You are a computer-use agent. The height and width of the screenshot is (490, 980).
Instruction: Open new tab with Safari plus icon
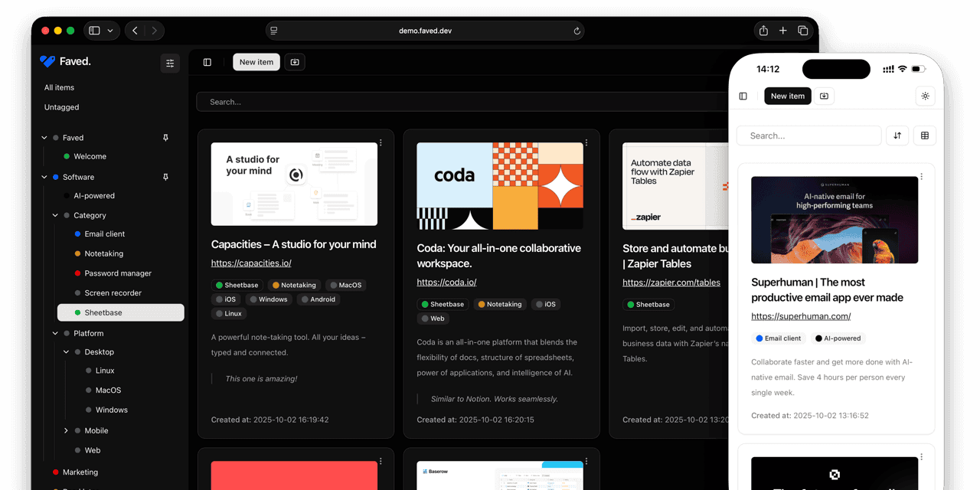[x=783, y=31]
